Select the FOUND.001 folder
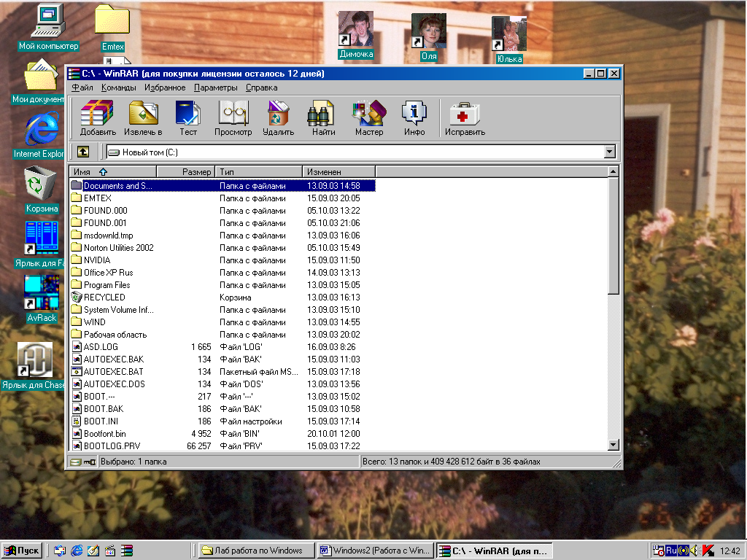Screen dimensions: 747x560 [x=222, y=223]
